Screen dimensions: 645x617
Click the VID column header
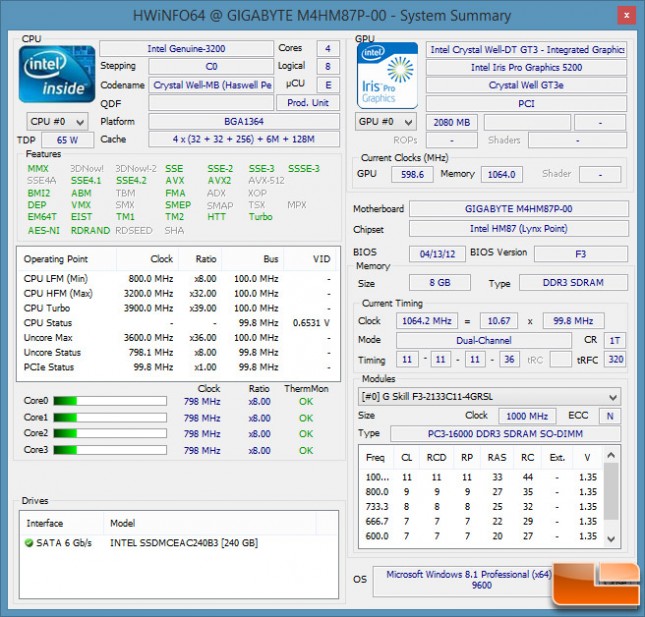tap(312, 259)
